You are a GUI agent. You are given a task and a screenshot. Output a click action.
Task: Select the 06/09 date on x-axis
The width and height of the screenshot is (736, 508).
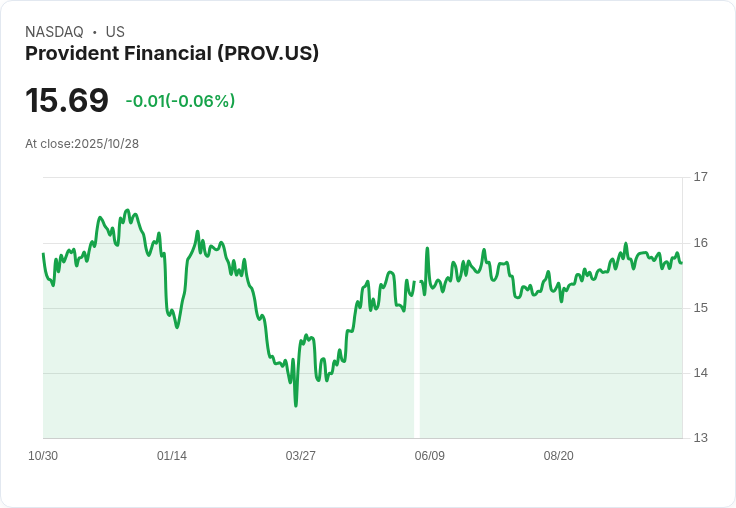point(430,456)
